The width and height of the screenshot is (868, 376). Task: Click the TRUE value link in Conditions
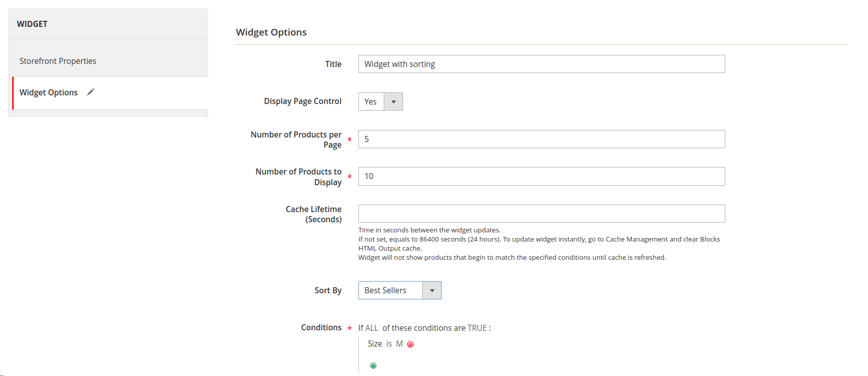(x=477, y=328)
